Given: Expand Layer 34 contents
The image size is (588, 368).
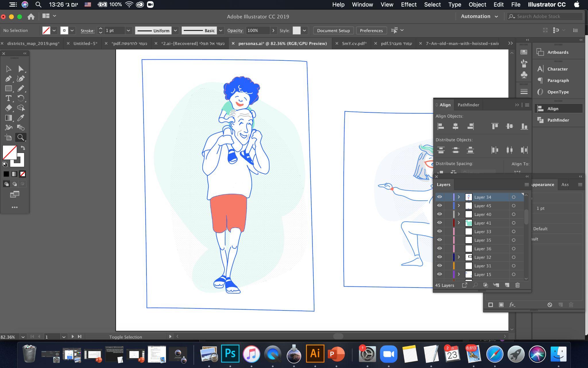Looking at the screenshot, I should tap(459, 197).
